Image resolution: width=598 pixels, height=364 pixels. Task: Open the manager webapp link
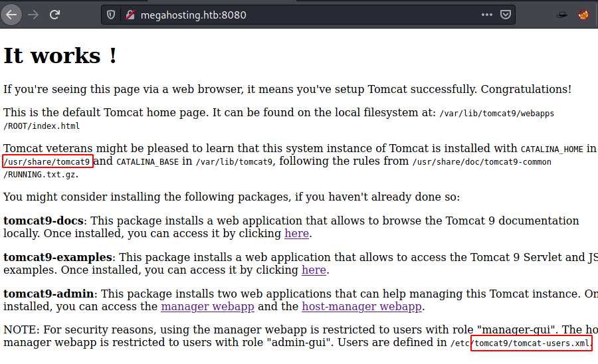click(207, 306)
